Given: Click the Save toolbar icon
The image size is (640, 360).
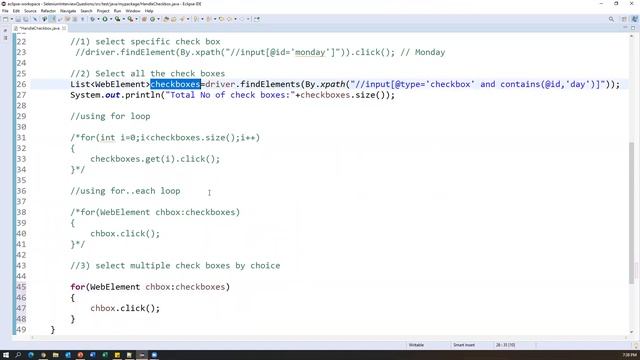Looking at the screenshot, I should pyautogui.click(x=18, y=19).
